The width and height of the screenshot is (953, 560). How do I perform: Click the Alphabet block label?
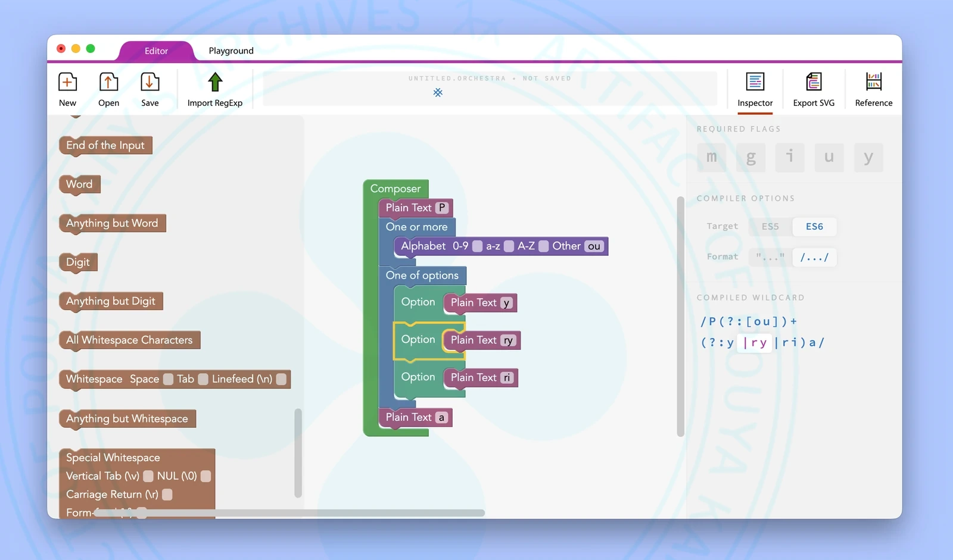(x=423, y=246)
